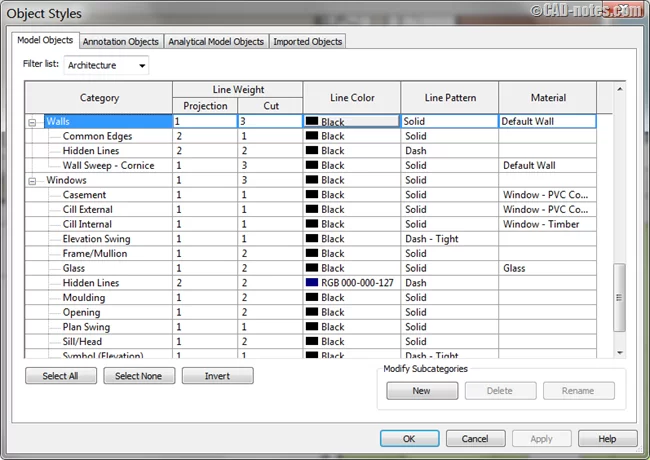Click the blue RGB 000-000-127 line color swatch
The image size is (650, 460).
pyautogui.click(x=313, y=283)
